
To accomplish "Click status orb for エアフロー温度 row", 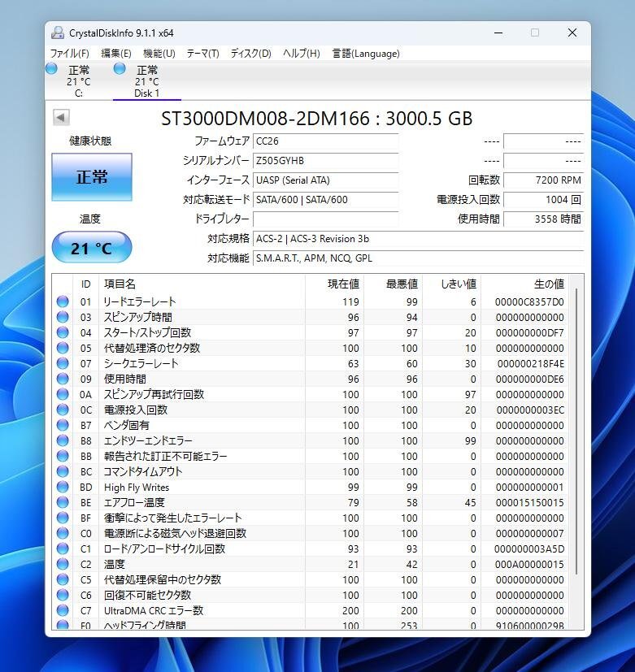I will tap(63, 502).
